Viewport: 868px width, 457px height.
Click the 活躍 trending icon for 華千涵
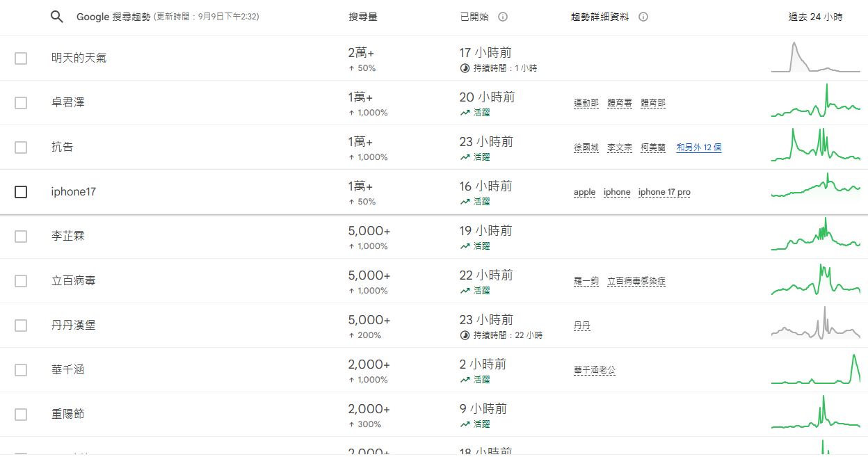465,380
